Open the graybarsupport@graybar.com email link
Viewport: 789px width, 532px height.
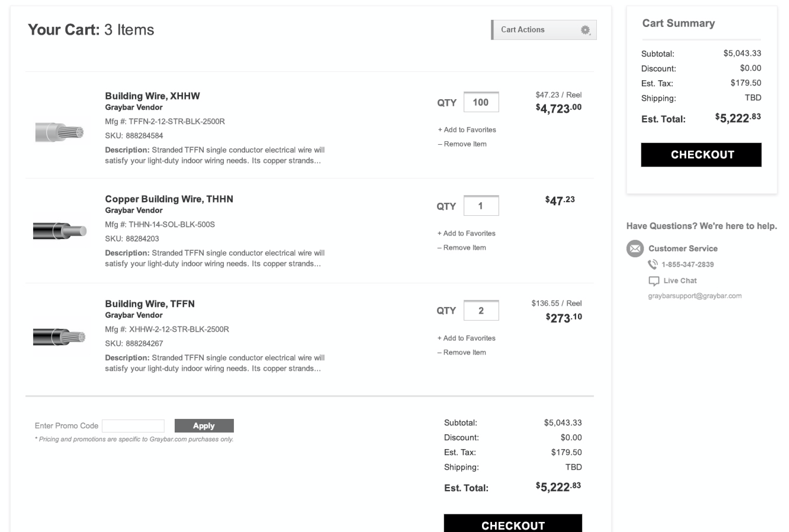pyautogui.click(x=694, y=296)
